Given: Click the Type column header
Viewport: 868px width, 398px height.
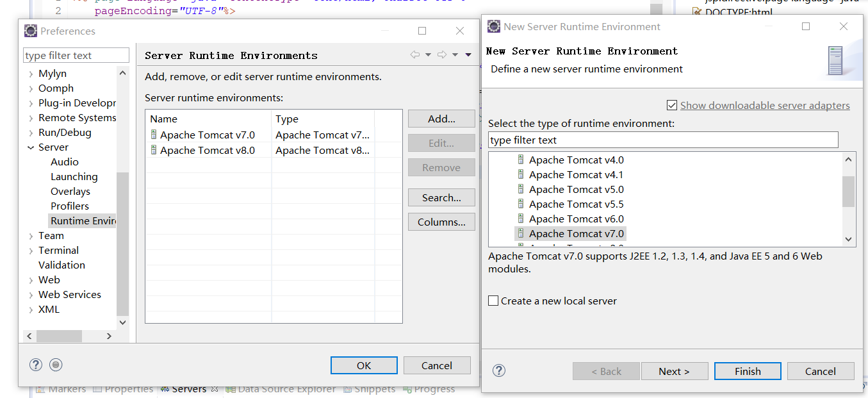Looking at the screenshot, I should pyautogui.click(x=323, y=119).
